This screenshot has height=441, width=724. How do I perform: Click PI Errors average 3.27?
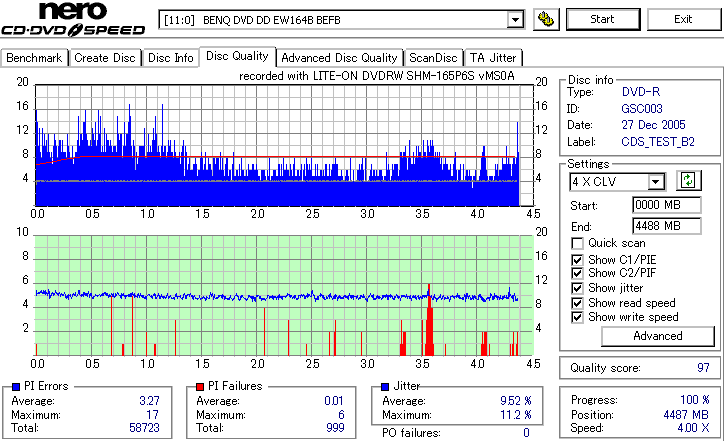pyautogui.click(x=150, y=401)
